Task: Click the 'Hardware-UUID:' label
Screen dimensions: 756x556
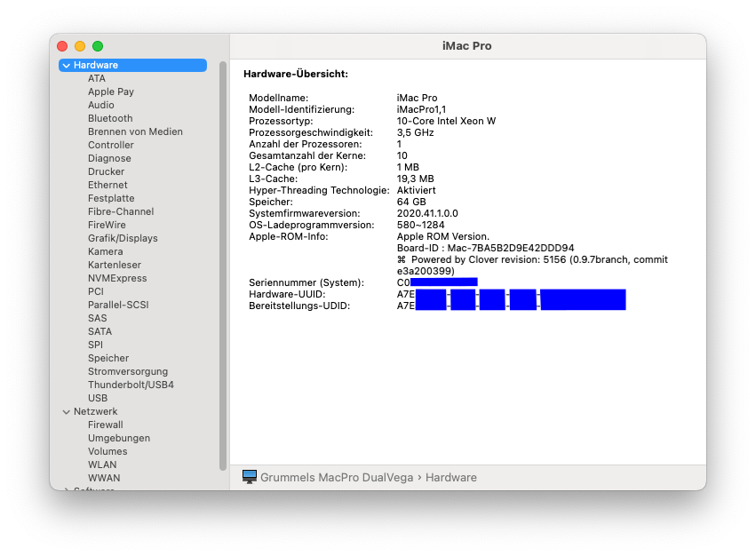Action: [x=287, y=295]
